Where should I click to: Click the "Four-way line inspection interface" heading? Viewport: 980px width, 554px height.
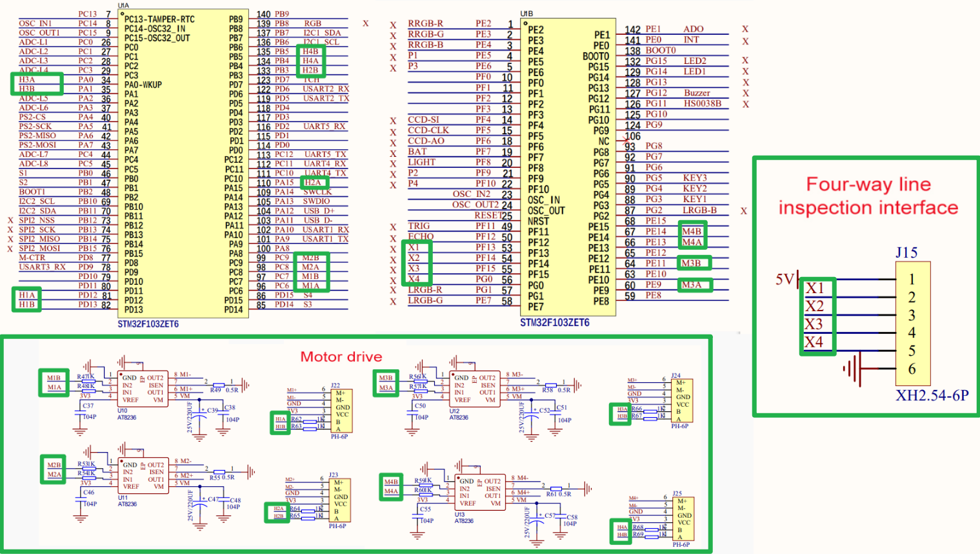[868, 196]
